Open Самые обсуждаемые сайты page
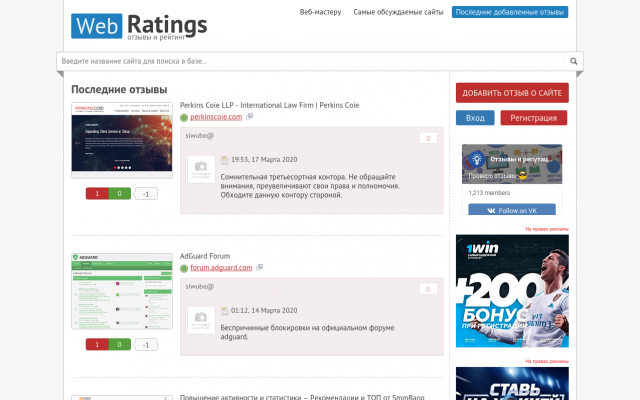This screenshot has height=400, width=640. [x=398, y=12]
